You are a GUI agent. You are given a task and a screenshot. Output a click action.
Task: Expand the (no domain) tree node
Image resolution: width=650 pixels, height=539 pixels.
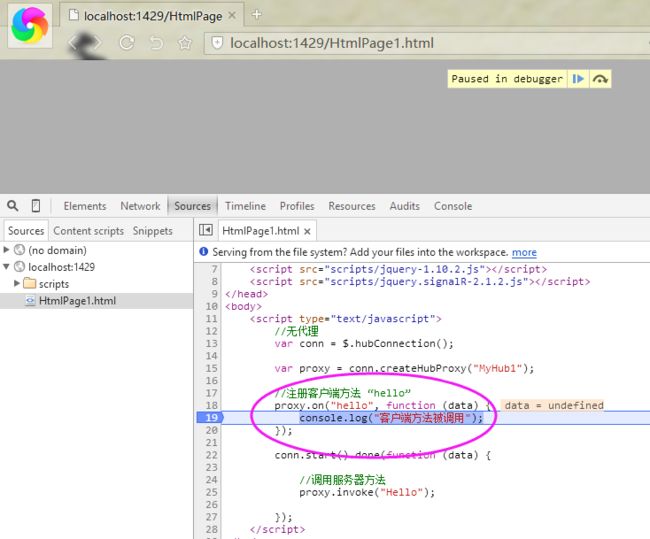click(x=6, y=250)
